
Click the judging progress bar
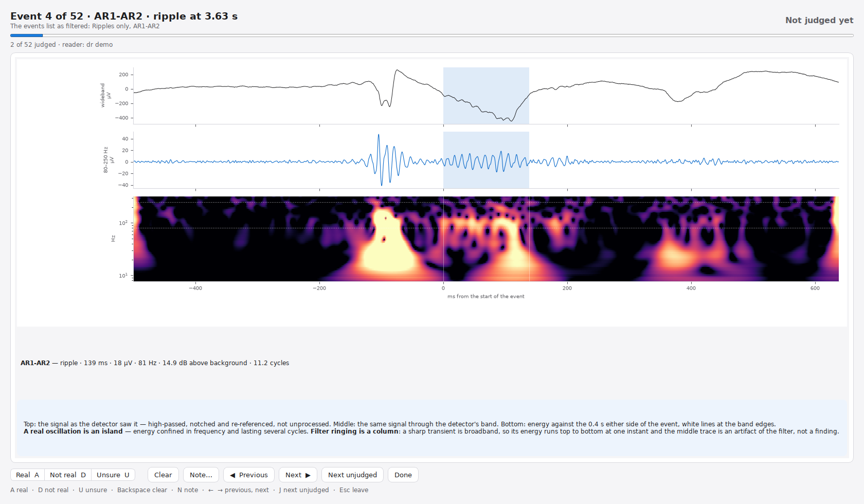pos(432,35)
